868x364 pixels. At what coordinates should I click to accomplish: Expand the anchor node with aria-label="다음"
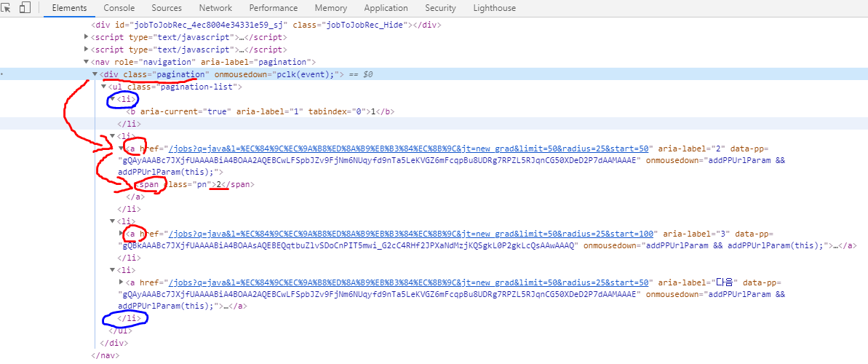pyautogui.click(x=122, y=282)
